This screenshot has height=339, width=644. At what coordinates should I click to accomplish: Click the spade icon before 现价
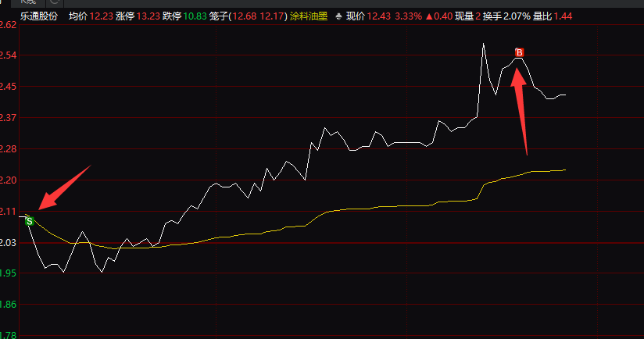(339, 17)
